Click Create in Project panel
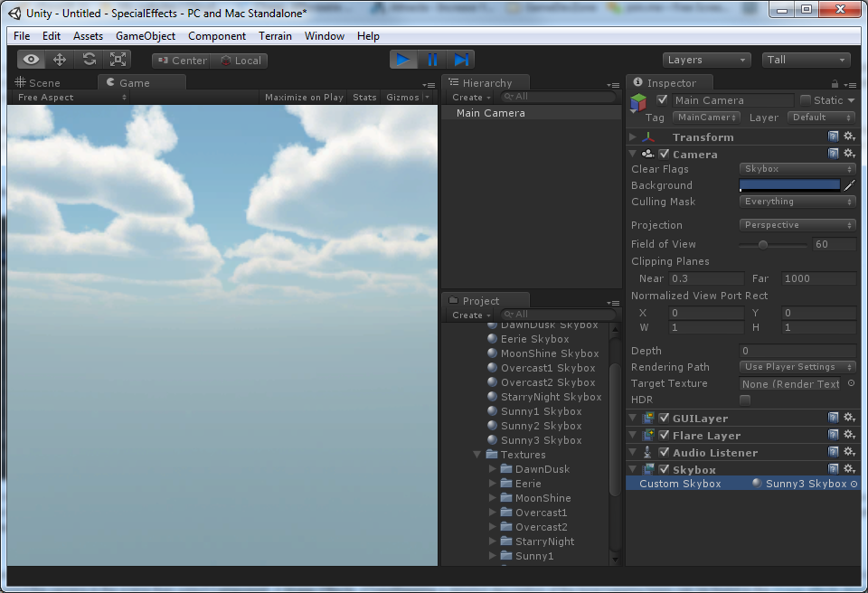Screen dimensions: 868x593 click(x=471, y=315)
